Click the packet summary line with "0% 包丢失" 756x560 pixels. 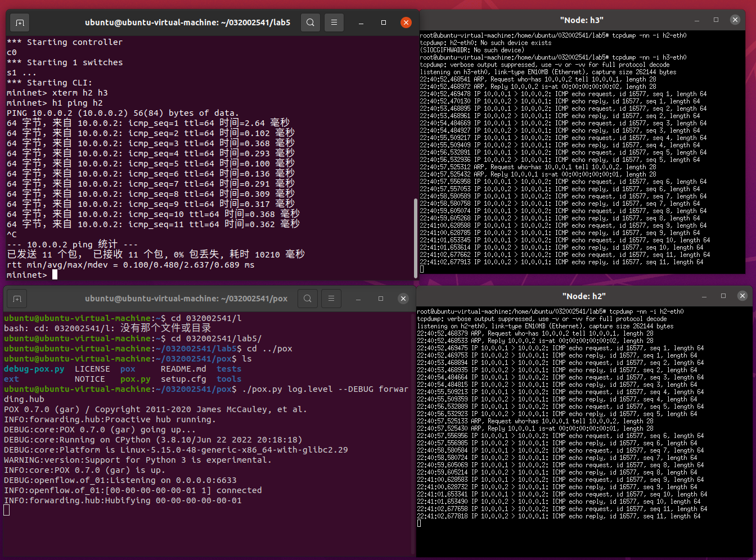(x=156, y=255)
